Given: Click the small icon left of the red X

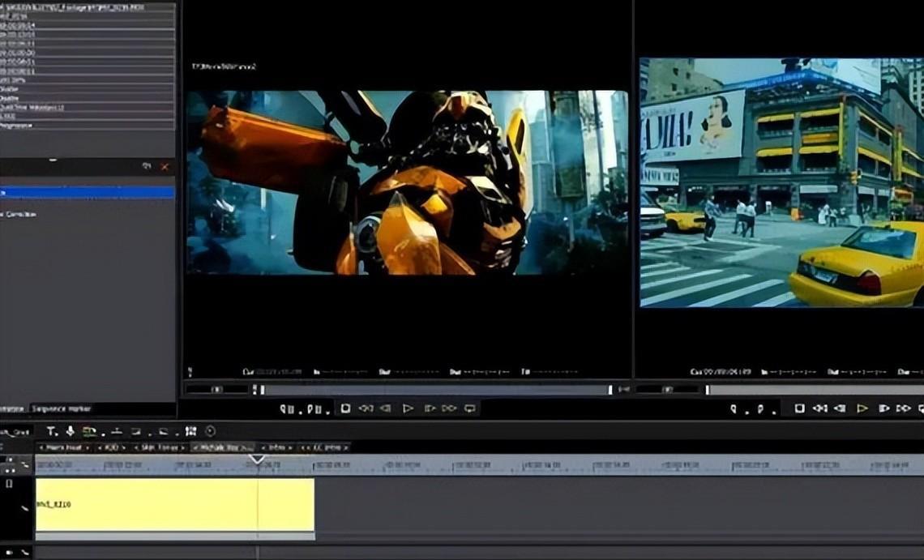Looking at the screenshot, I should coord(147,166).
